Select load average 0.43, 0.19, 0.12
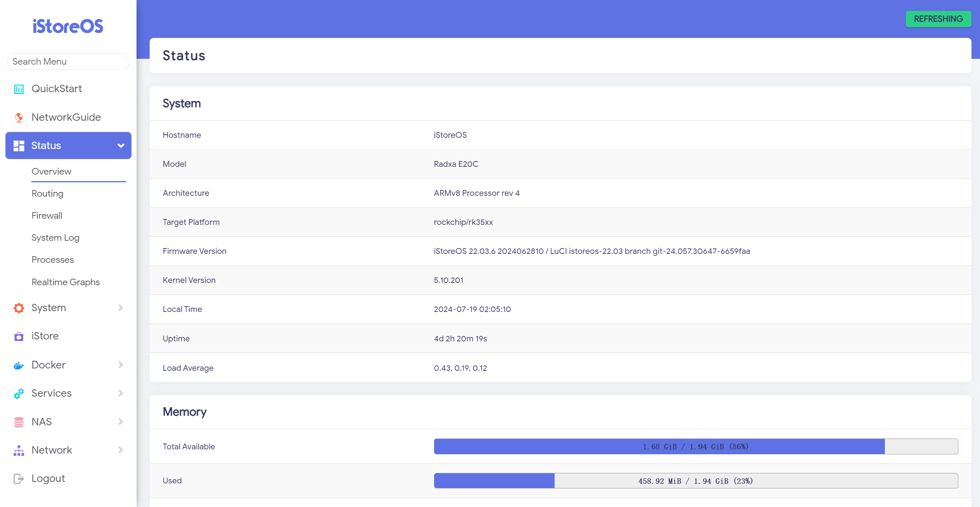 [x=460, y=368]
